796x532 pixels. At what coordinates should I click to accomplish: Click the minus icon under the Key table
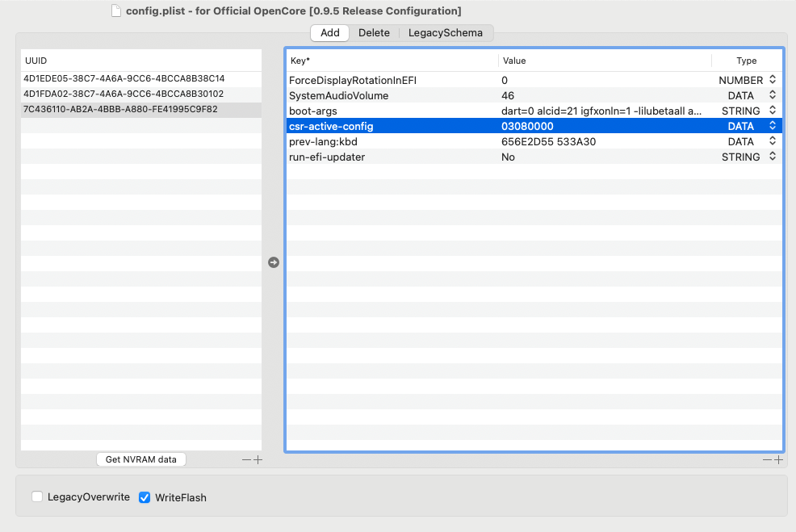(768, 460)
